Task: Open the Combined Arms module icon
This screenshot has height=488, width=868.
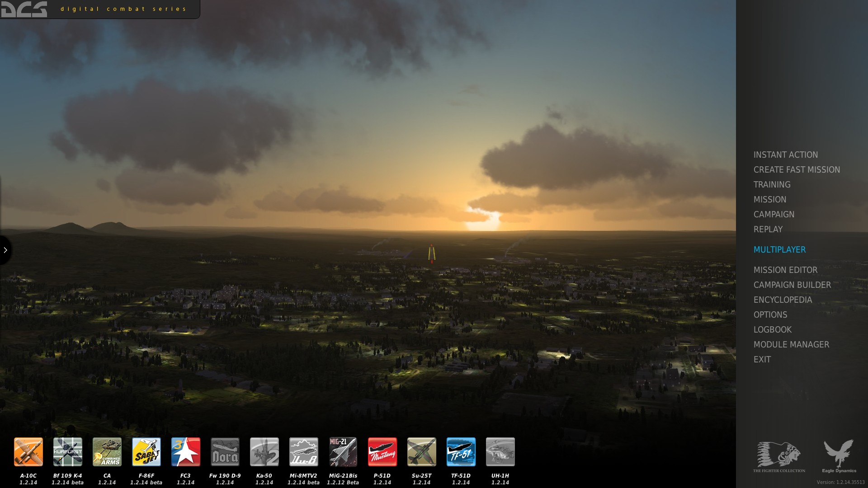Action: click(107, 451)
